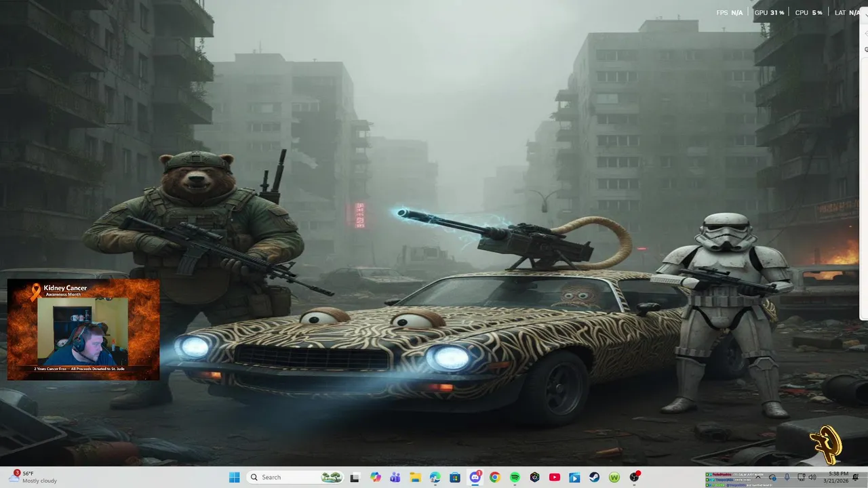
Task: Click the webcam overlay with Kidney Cancer banner
Action: [x=83, y=329]
